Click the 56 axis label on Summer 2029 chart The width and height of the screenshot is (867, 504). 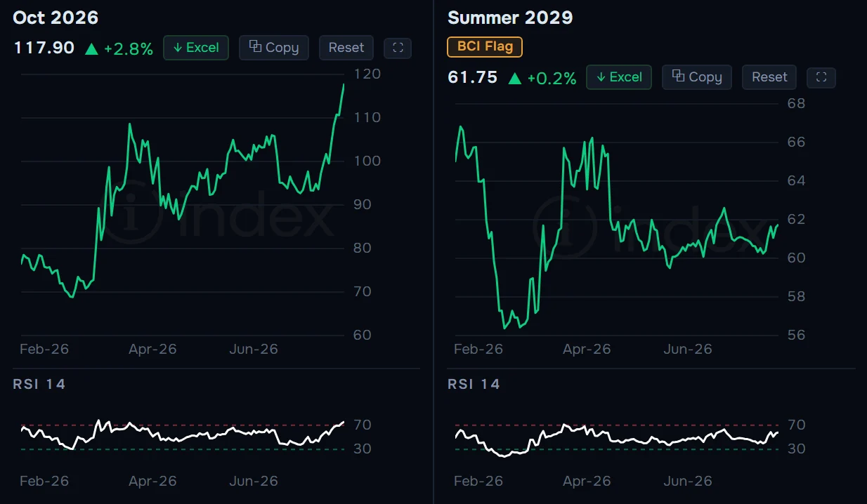[796, 335]
